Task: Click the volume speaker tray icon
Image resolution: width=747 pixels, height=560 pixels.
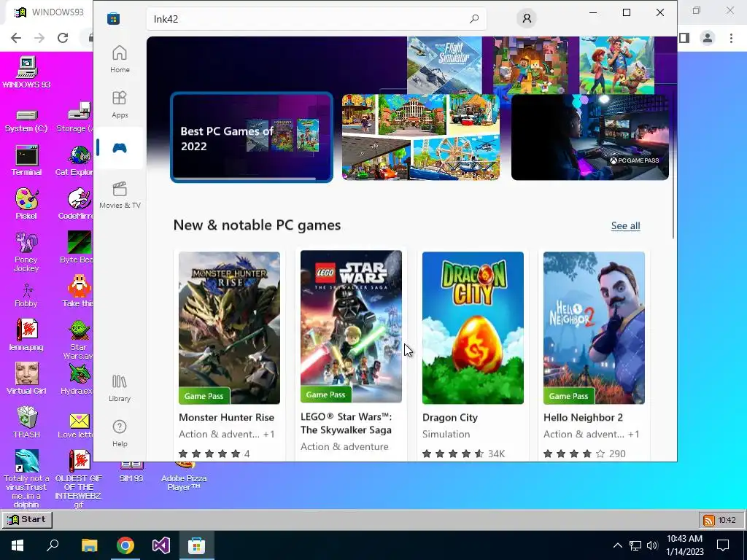Action: tap(652, 545)
